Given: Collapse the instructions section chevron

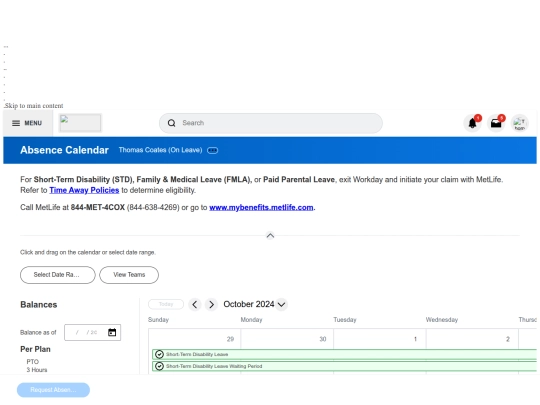Looking at the screenshot, I should (x=270, y=236).
